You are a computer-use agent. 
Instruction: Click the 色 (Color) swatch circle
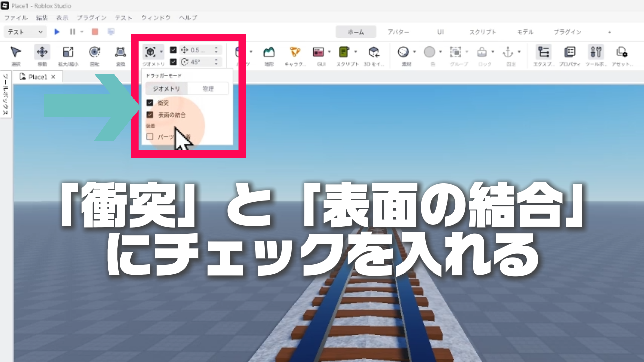(x=429, y=52)
